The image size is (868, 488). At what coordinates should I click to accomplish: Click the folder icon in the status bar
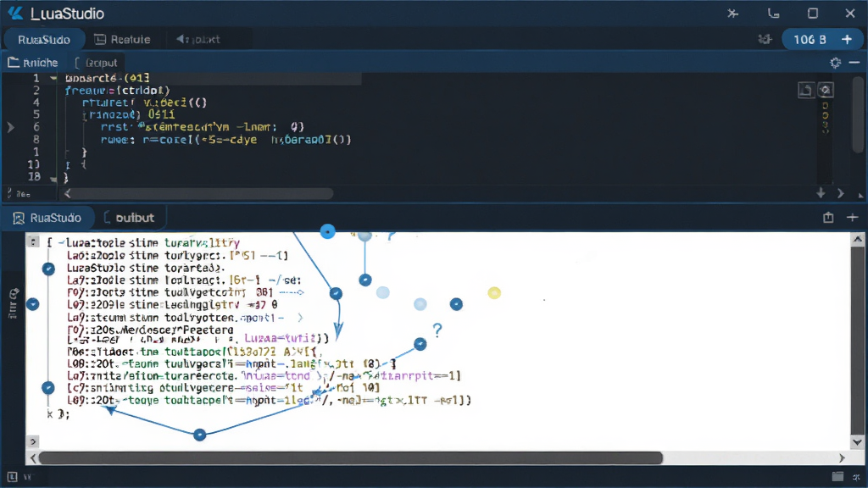tap(837, 476)
